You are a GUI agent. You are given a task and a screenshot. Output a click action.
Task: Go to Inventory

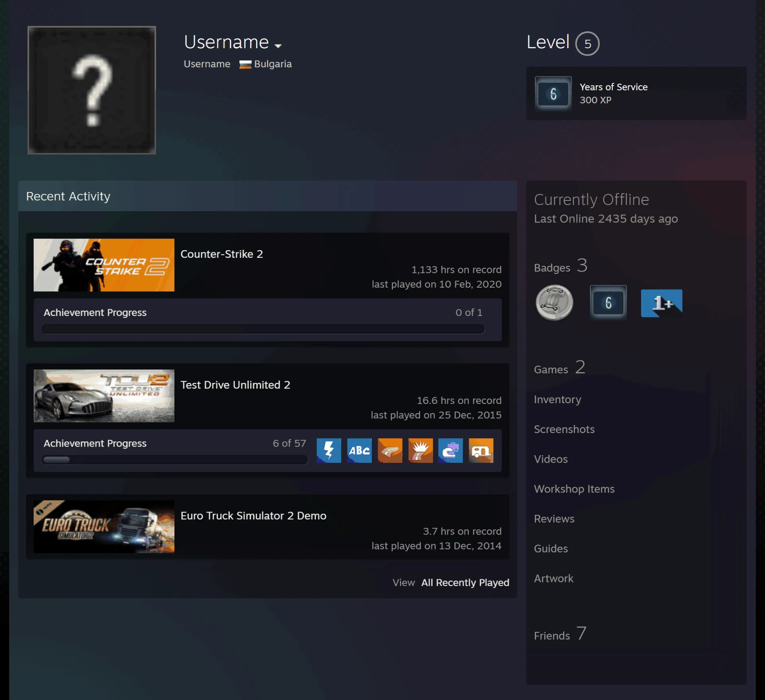click(x=557, y=400)
